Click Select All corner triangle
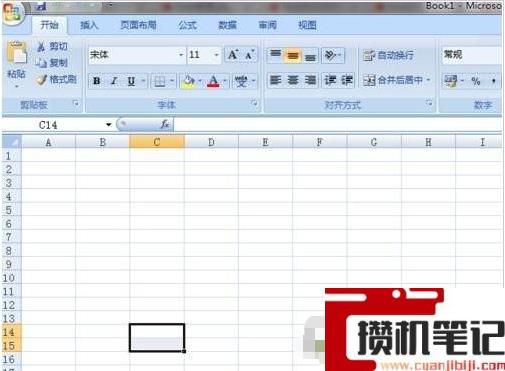This screenshot has width=505, height=371. click(12, 142)
